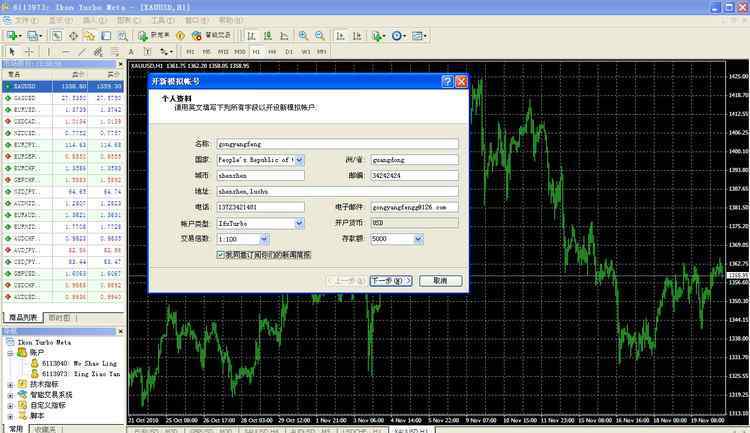Select the Equidistant Channel tool
Viewport: 750px width, 433px height.
pos(98,51)
